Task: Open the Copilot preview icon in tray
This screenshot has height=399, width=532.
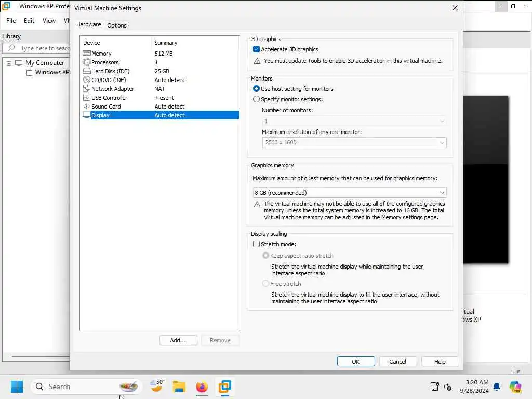Action: (x=515, y=387)
